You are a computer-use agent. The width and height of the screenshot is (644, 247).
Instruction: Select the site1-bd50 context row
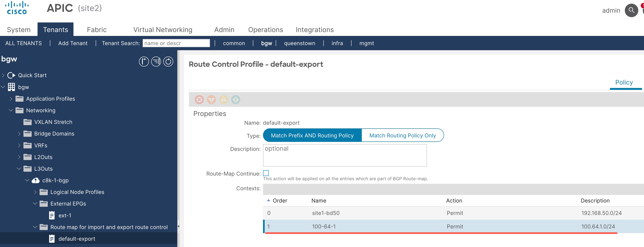point(453,213)
